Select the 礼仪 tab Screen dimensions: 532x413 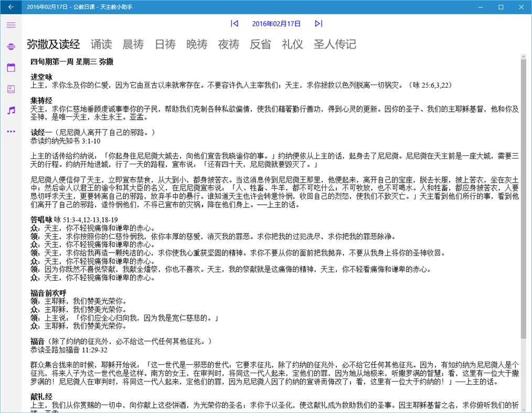click(x=292, y=45)
